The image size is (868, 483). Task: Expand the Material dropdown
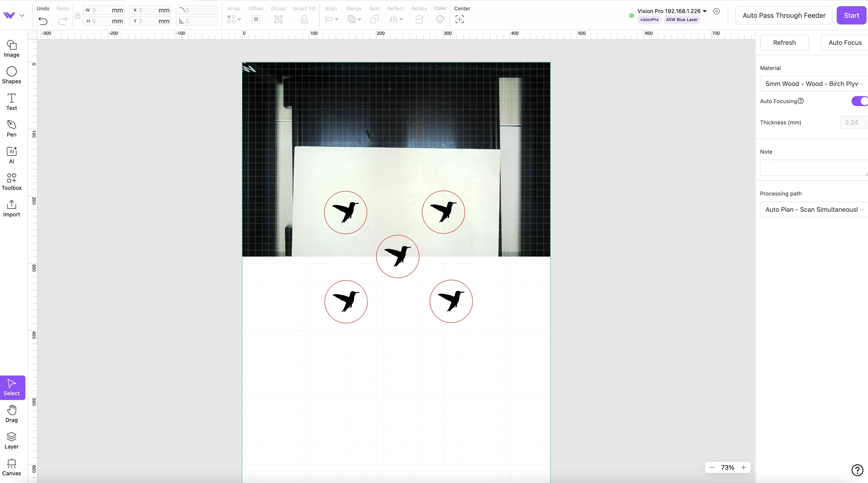[x=814, y=84]
